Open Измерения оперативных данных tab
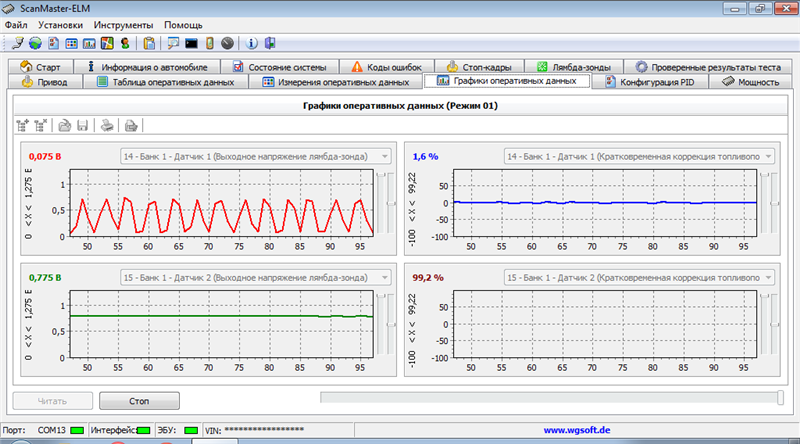Image resolution: width=800 pixels, height=444 pixels. [x=336, y=82]
